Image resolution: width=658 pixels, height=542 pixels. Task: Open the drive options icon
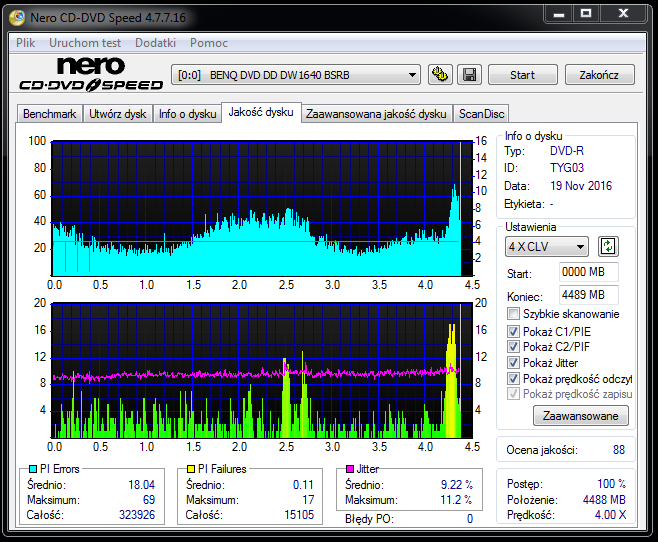point(440,75)
